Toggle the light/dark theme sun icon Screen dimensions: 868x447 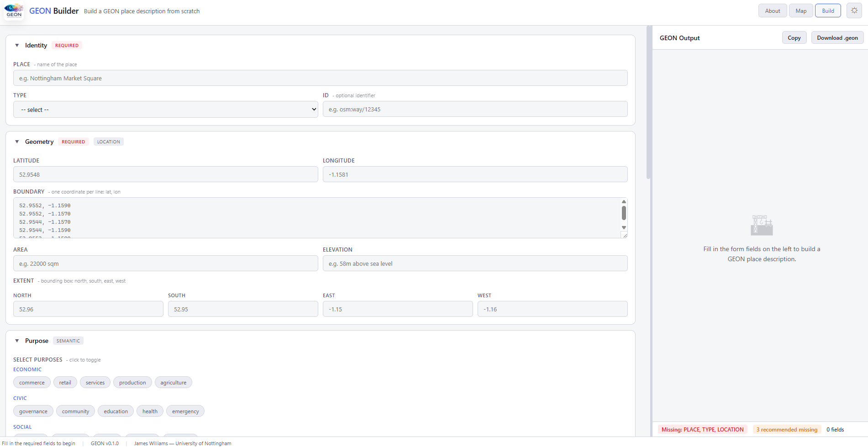pos(854,11)
